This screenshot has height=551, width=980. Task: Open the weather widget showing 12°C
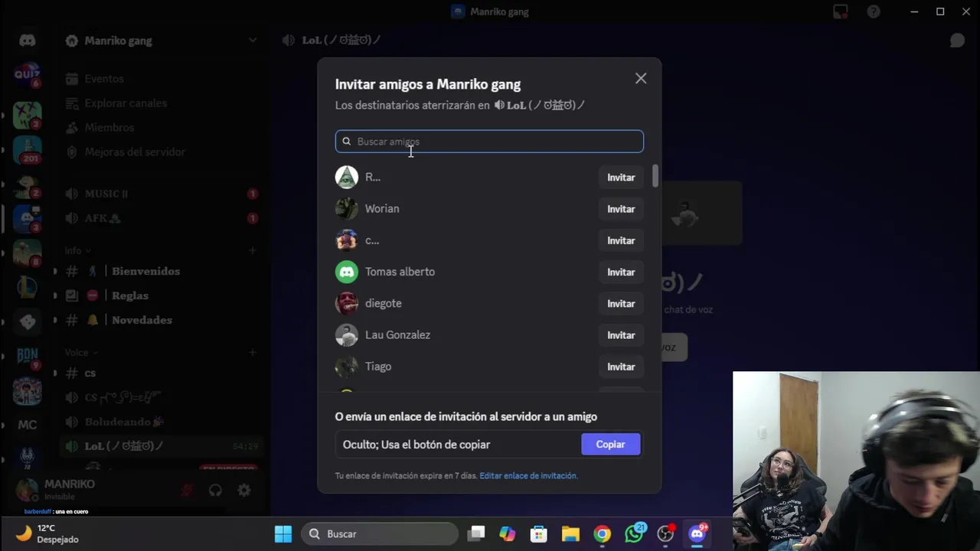click(x=48, y=533)
